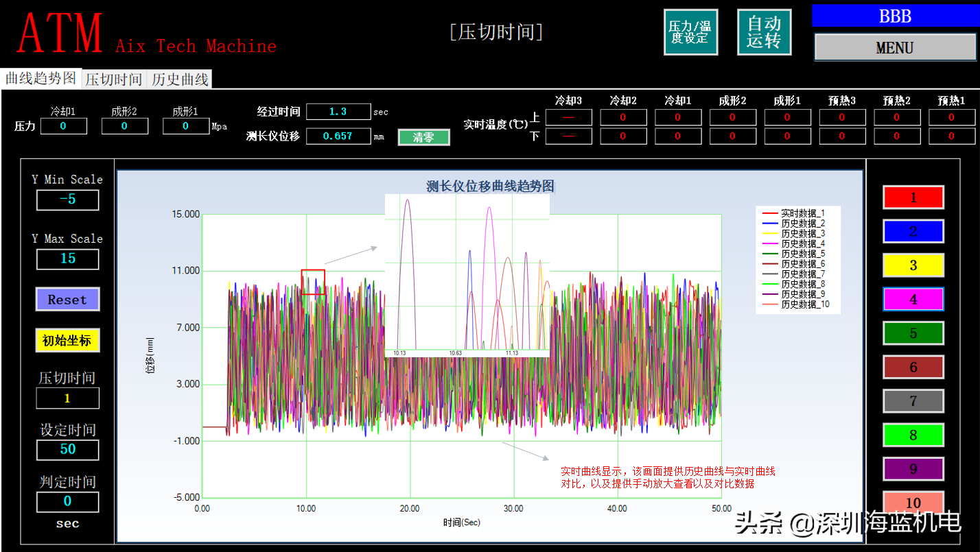Click the lower 冷却1 temperature field

(x=678, y=136)
